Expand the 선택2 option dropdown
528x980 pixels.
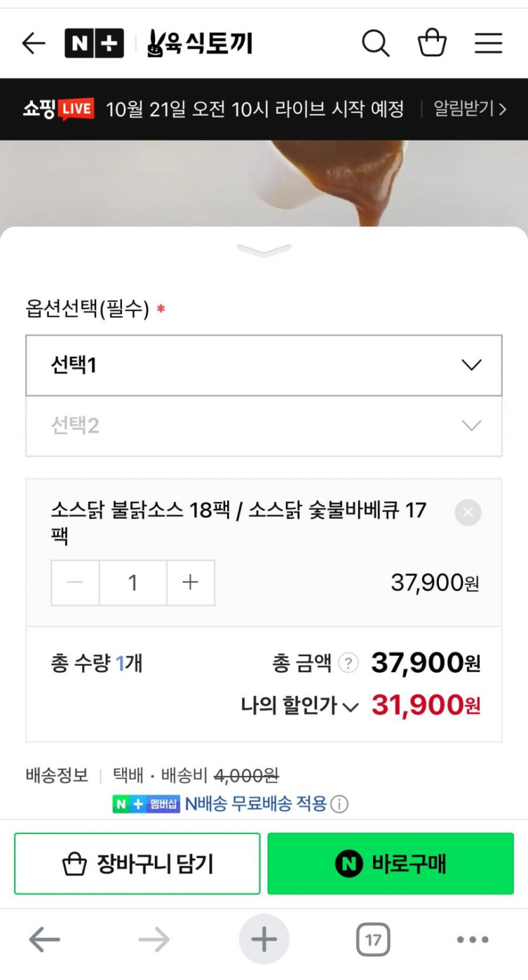264,426
